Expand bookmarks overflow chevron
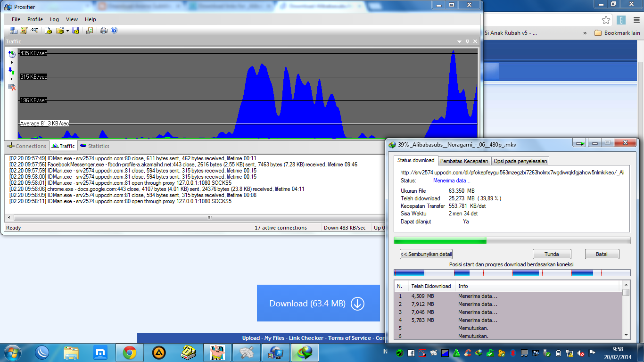 [x=585, y=33]
